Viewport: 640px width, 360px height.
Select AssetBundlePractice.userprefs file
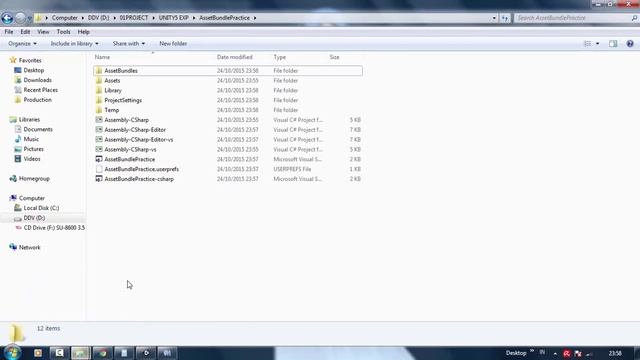(142, 169)
